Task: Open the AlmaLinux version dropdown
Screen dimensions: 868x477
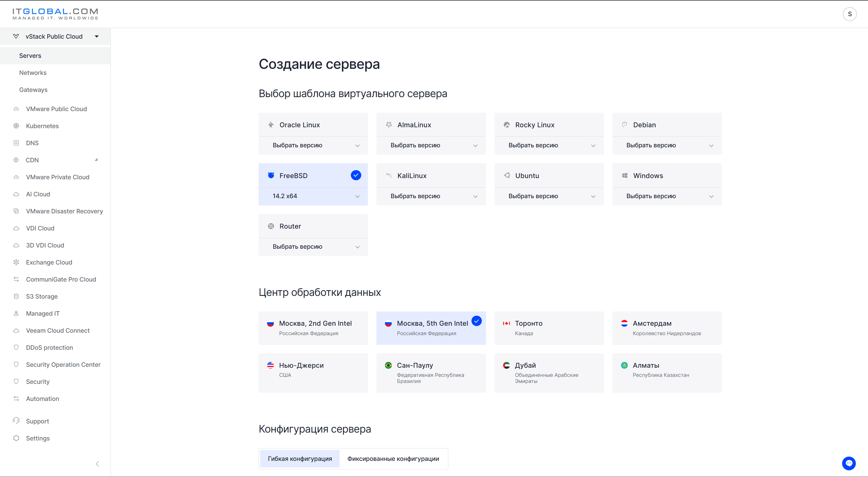Action: coord(431,146)
